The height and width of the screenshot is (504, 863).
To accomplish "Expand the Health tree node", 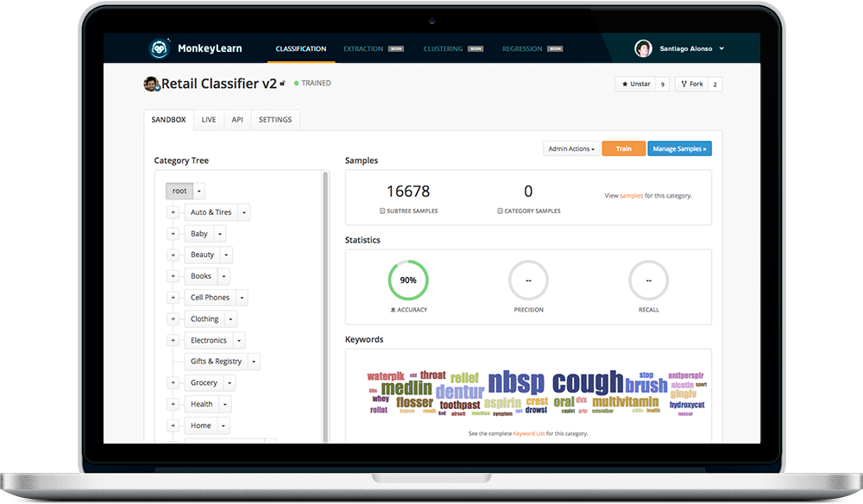I will point(173,405).
